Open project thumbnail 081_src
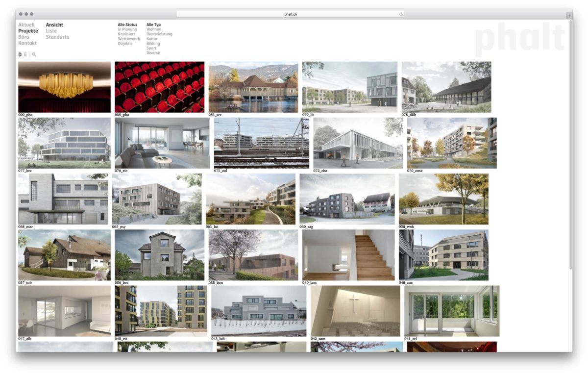588x374 pixels. click(x=253, y=87)
